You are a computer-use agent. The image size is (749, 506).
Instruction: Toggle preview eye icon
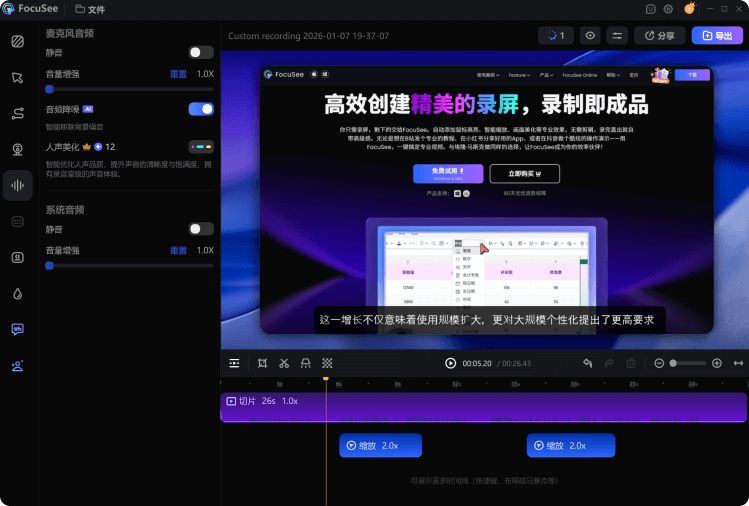pos(590,36)
